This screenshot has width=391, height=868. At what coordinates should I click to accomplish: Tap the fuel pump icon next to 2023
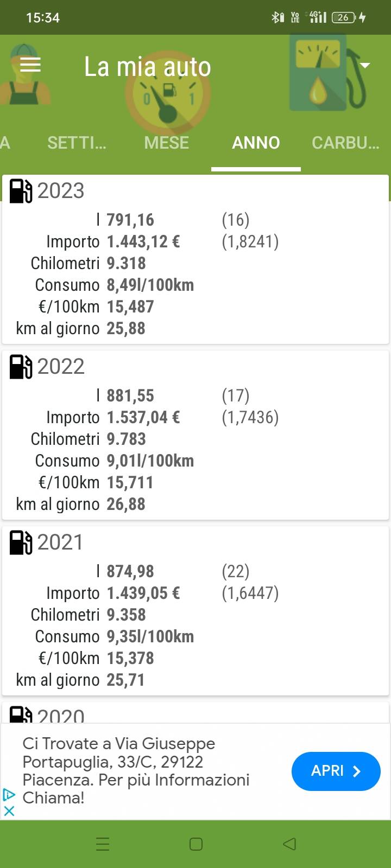pyautogui.click(x=21, y=191)
